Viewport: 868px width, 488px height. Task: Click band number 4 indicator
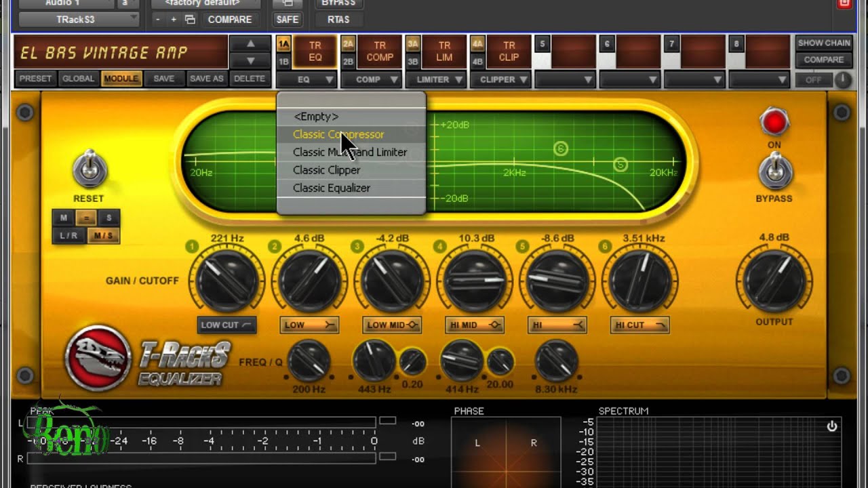click(440, 246)
